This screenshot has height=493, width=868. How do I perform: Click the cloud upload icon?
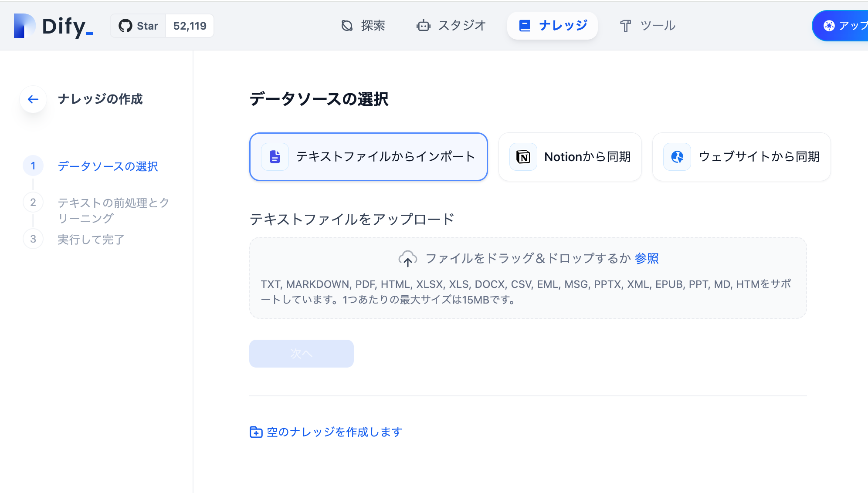[x=408, y=258]
